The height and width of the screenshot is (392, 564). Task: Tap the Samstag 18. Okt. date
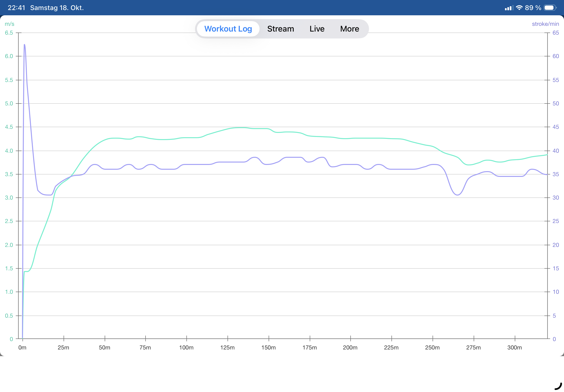tap(57, 8)
